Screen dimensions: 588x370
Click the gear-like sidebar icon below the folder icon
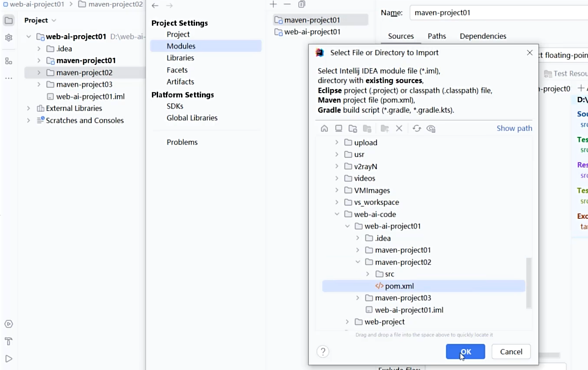9,37
